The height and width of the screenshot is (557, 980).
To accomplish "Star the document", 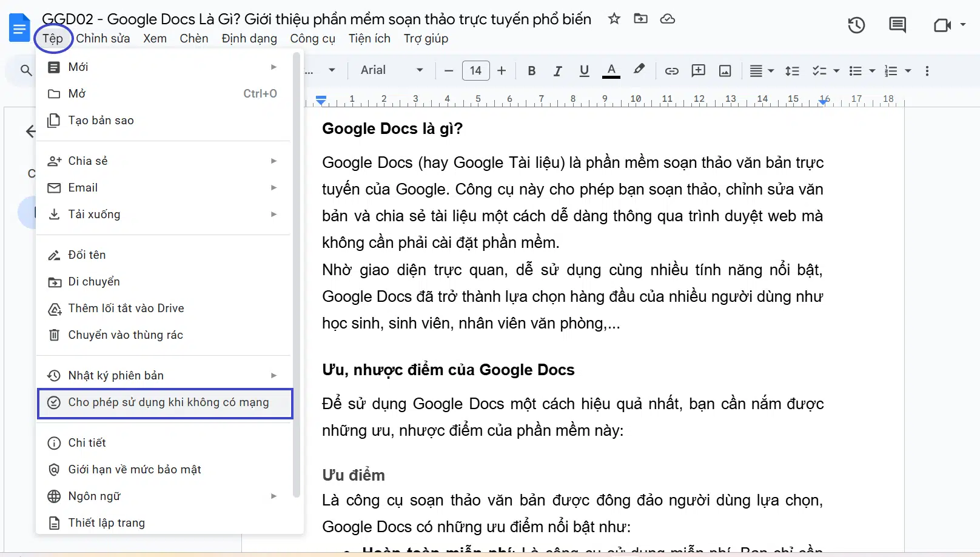I will [614, 19].
